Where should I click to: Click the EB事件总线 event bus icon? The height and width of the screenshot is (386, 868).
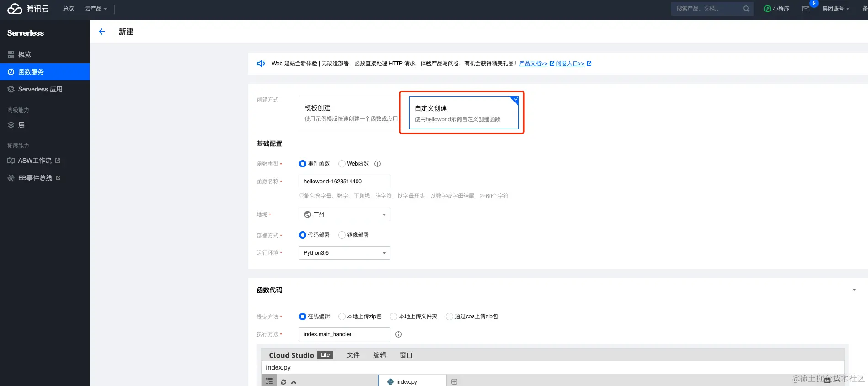(x=11, y=178)
